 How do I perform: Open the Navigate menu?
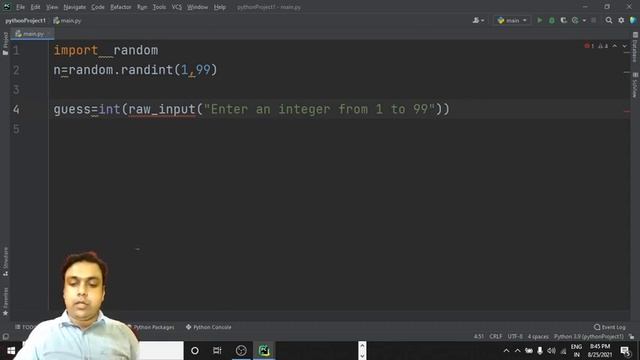pos(75,7)
